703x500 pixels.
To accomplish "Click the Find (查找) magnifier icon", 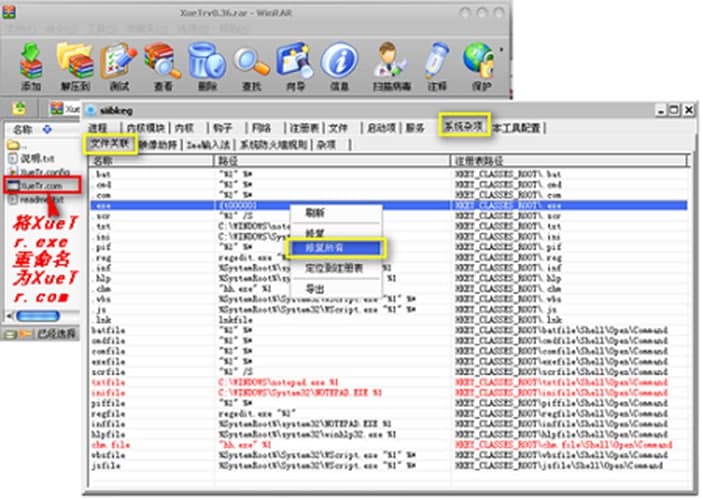I will pos(248,63).
